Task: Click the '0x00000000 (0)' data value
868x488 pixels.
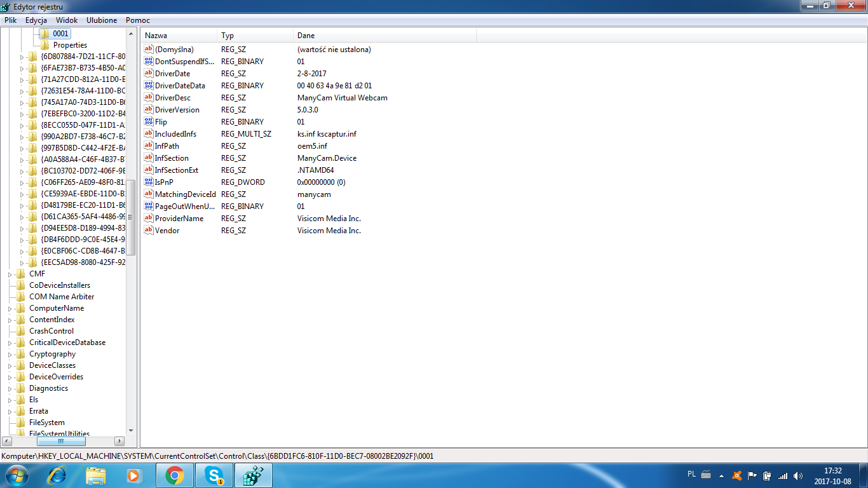Action: [321, 182]
